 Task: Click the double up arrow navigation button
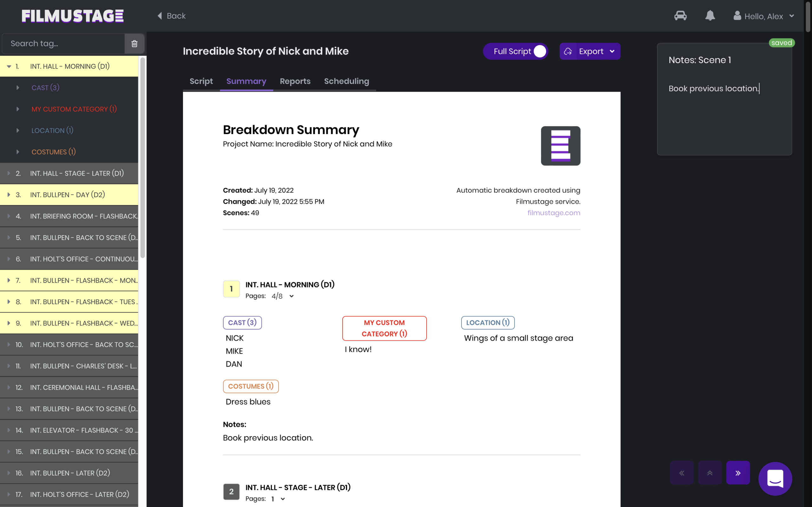pos(710,473)
